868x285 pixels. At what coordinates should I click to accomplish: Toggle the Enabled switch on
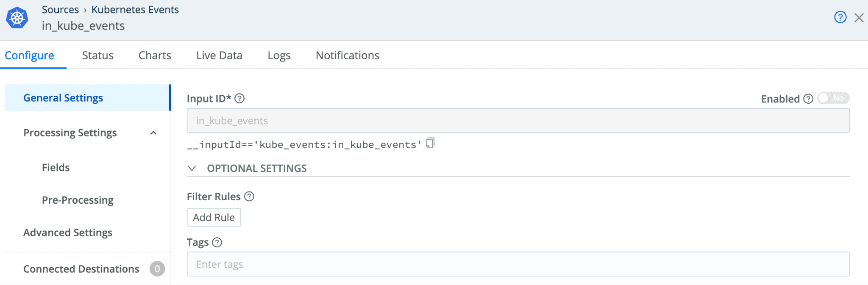click(x=833, y=98)
